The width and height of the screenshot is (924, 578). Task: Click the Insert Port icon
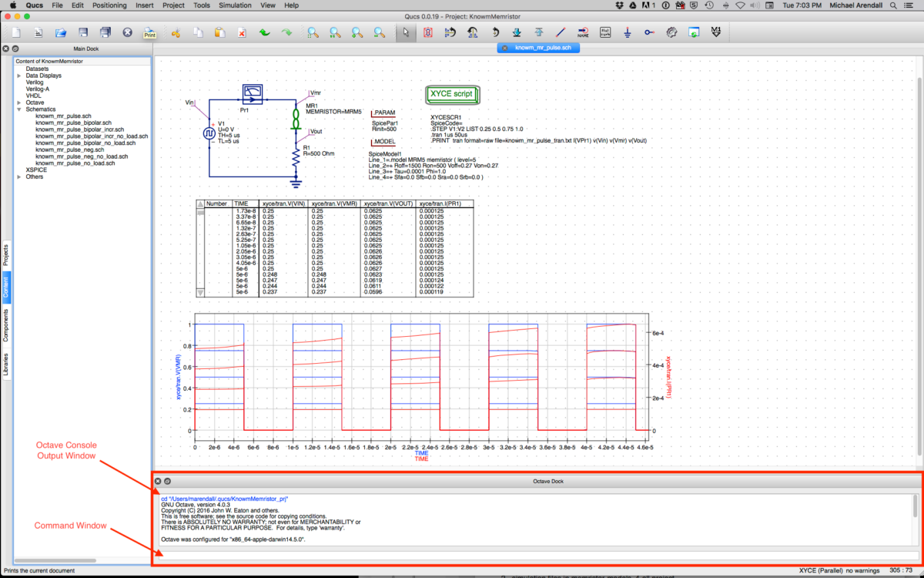click(650, 33)
